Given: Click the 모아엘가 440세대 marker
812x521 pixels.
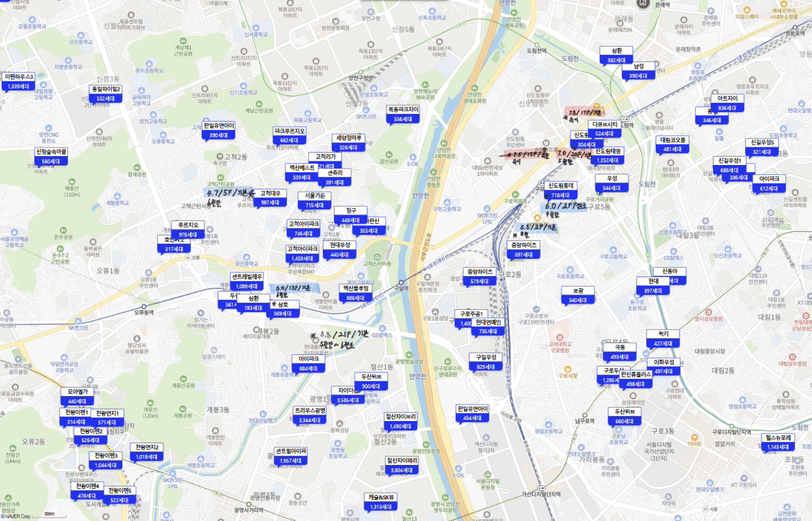Looking at the screenshot, I should point(77,396).
